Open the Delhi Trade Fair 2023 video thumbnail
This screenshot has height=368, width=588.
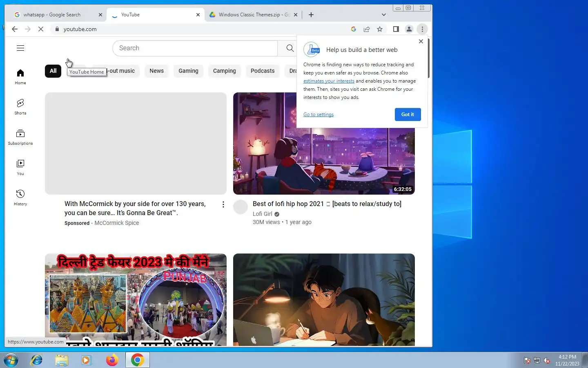point(136,300)
